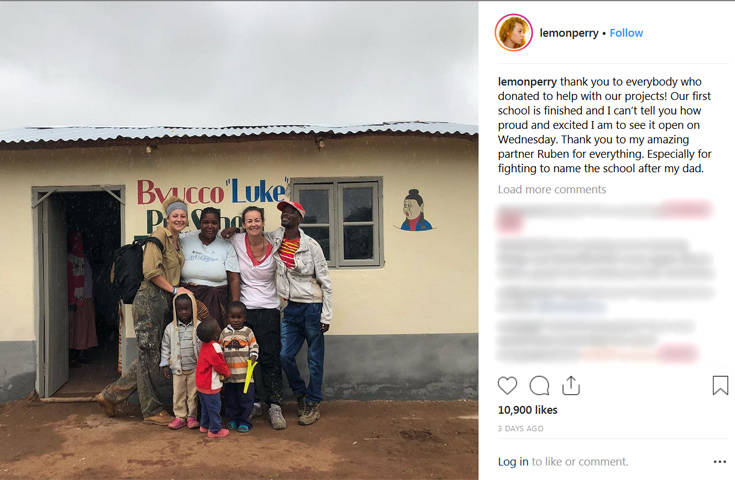Image resolution: width=735 pixels, height=480 pixels.
Task: View the 10,900 likes list
Action: pyautogui.click(x=527, y=410)
